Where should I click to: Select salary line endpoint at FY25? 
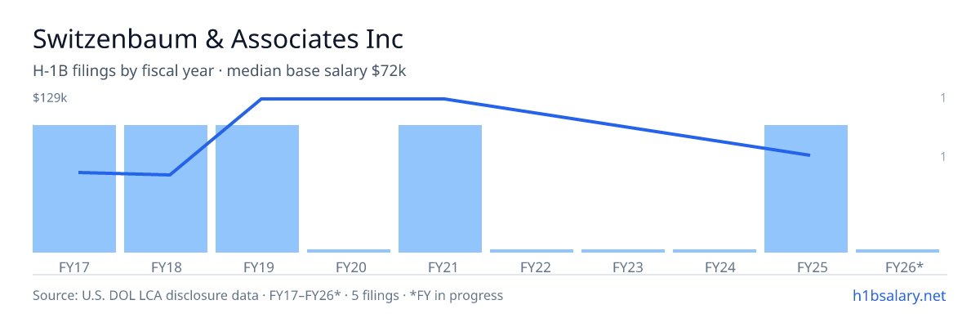pos(809,155)
